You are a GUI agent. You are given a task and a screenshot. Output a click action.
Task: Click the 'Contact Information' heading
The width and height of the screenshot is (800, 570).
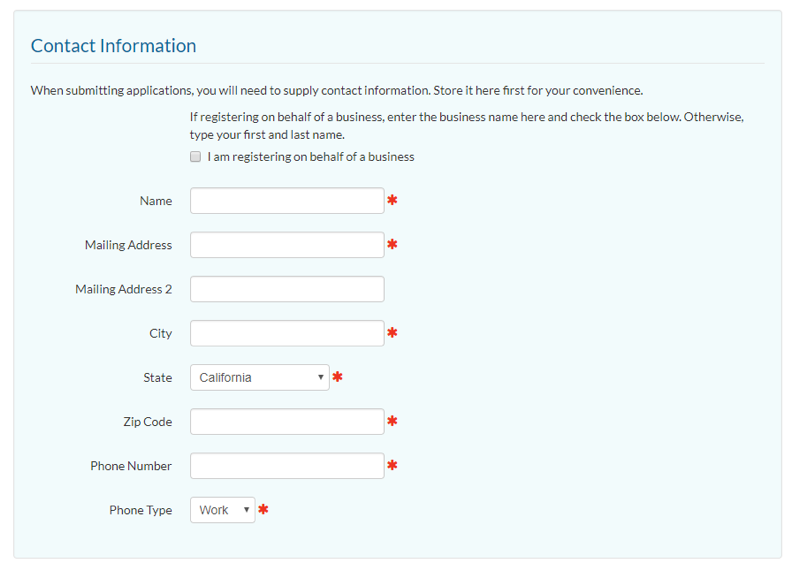[113, 46]
